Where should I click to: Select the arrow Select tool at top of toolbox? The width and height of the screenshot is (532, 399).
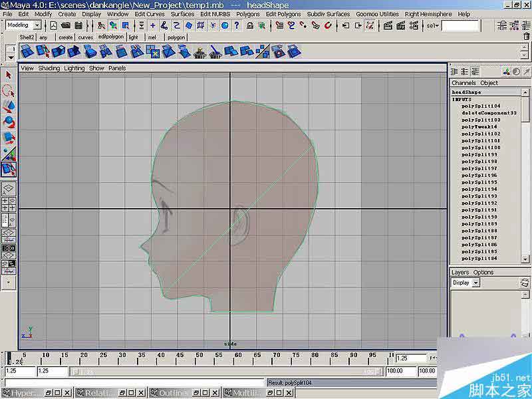tap(9, 74)
